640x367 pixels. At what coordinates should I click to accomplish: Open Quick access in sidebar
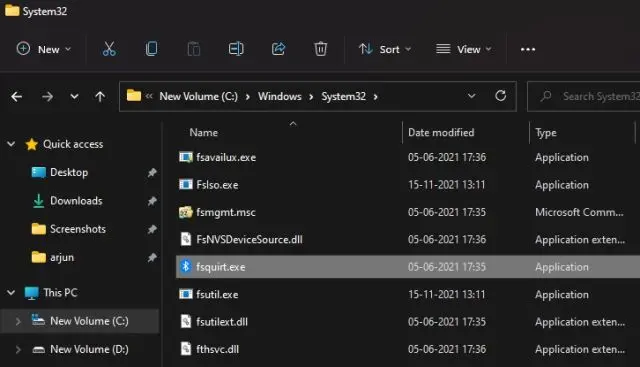73,144
